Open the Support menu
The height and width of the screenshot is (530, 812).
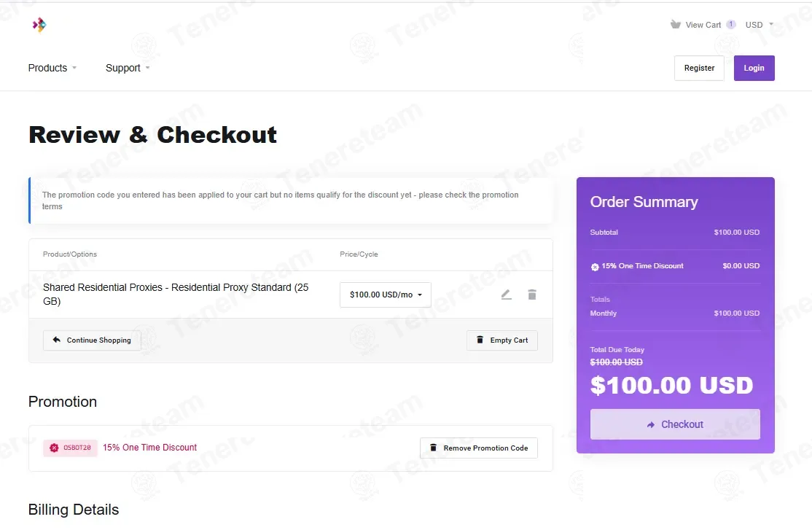128,68
